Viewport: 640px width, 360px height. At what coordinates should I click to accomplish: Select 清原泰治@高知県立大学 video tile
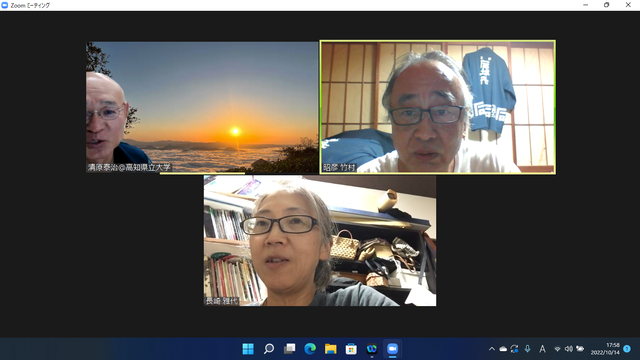click(x=202, y=107)
